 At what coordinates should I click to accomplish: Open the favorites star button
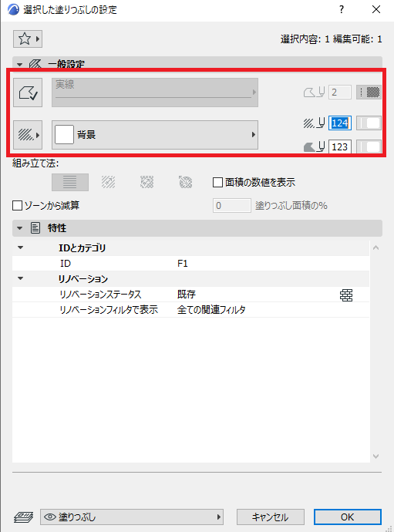click(28, 39)
